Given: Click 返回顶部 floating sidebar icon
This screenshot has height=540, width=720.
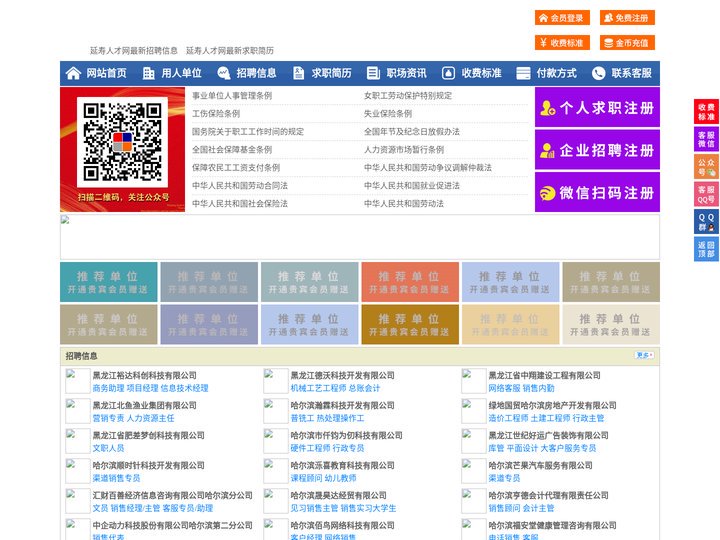Looking at the screenshot, I should tap(706, 249).
